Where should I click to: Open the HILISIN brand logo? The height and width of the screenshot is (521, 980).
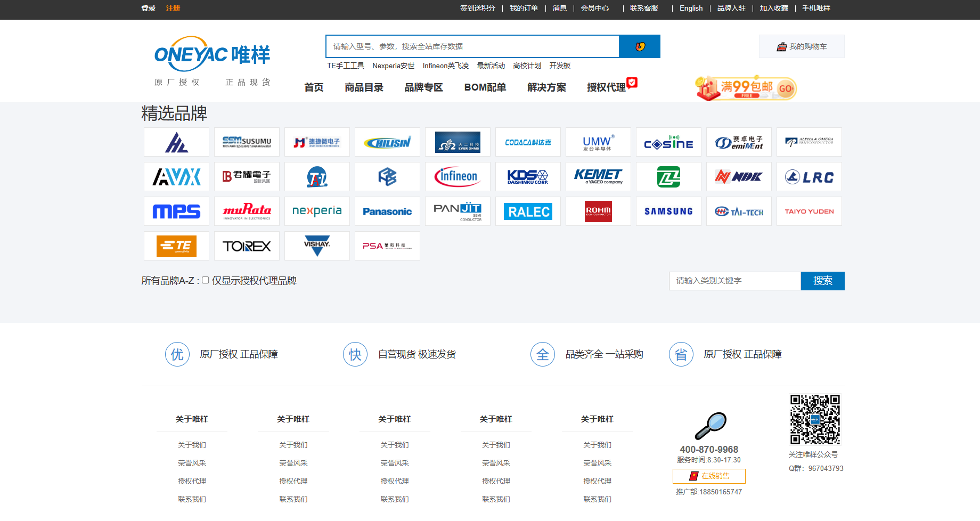click(387, 142)
